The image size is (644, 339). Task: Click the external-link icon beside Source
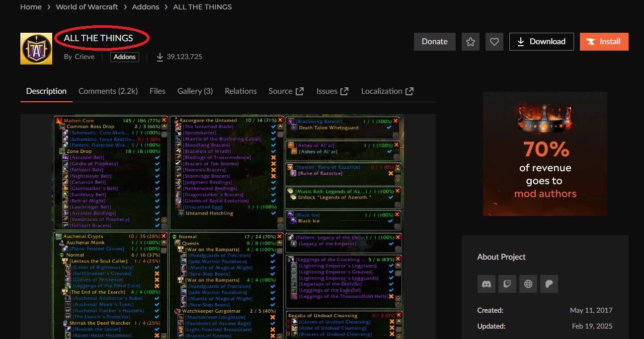(x=300, y=91)
